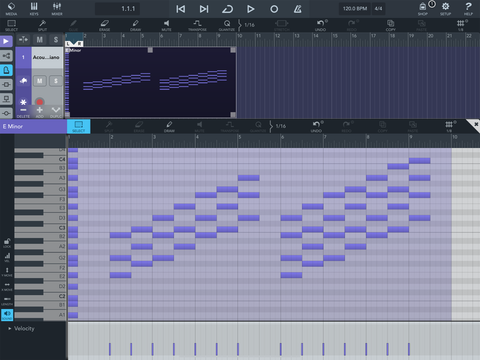
Task: Select the E Minor MIDI clip
Action: point(151,82)
